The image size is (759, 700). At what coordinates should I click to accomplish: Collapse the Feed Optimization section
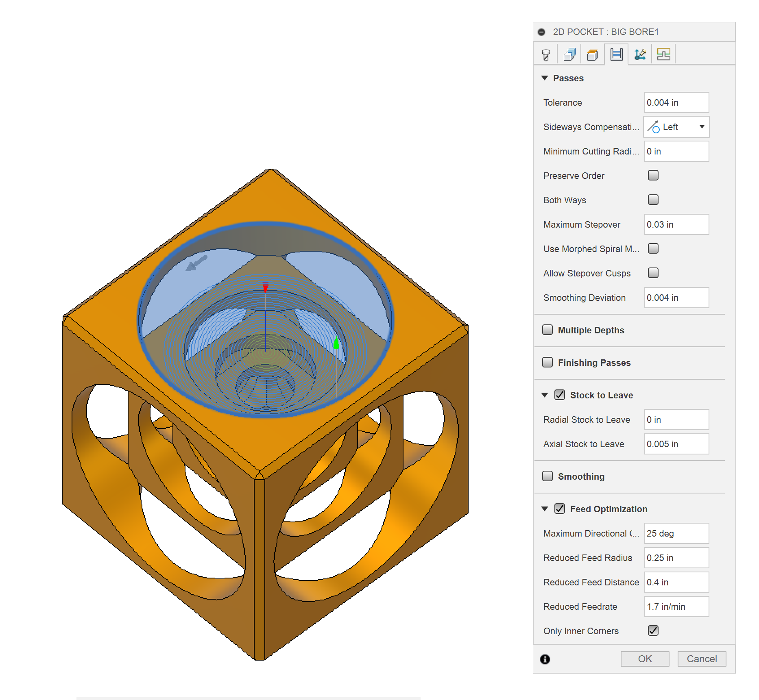tap(545, 509)
